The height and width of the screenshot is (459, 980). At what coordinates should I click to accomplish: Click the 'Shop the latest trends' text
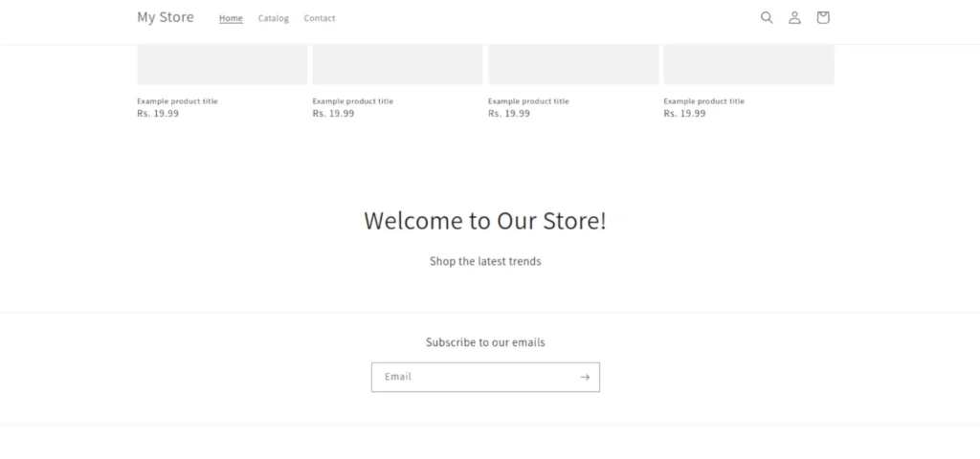(485, 261)
